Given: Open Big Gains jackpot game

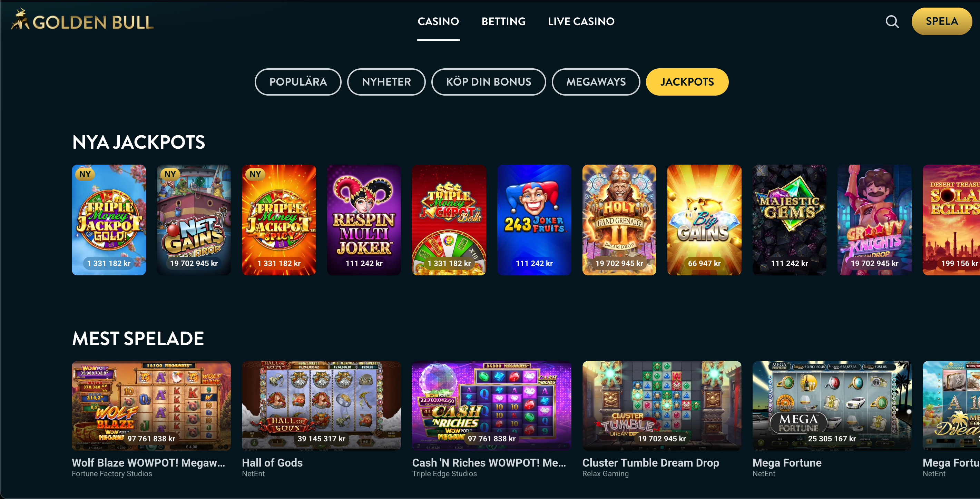Looking at the screenshot, I should (x=704, y=220).
